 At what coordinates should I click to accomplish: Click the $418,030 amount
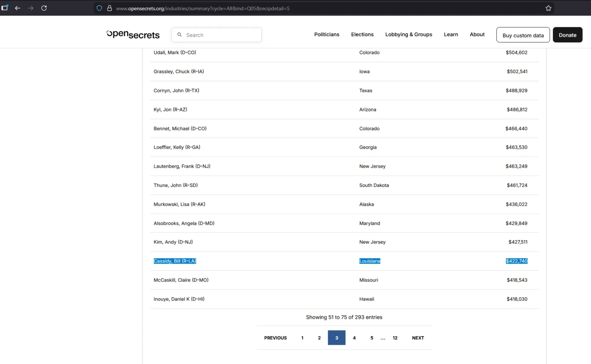(517, 299)
